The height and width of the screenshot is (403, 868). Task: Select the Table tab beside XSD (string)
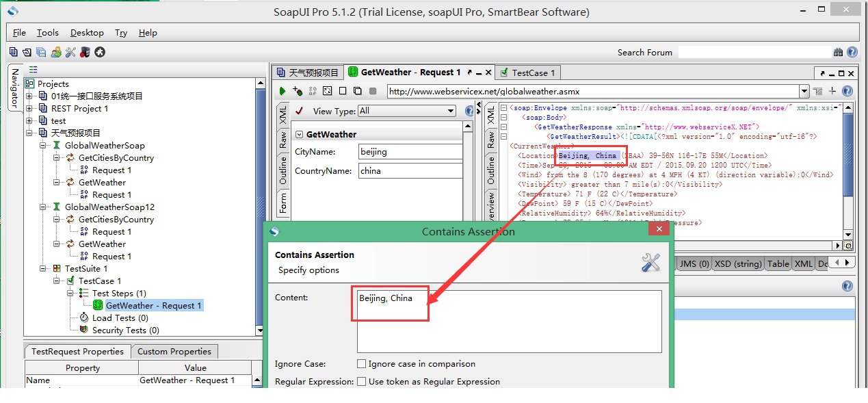pyautogui.click(x=778, y=263)
